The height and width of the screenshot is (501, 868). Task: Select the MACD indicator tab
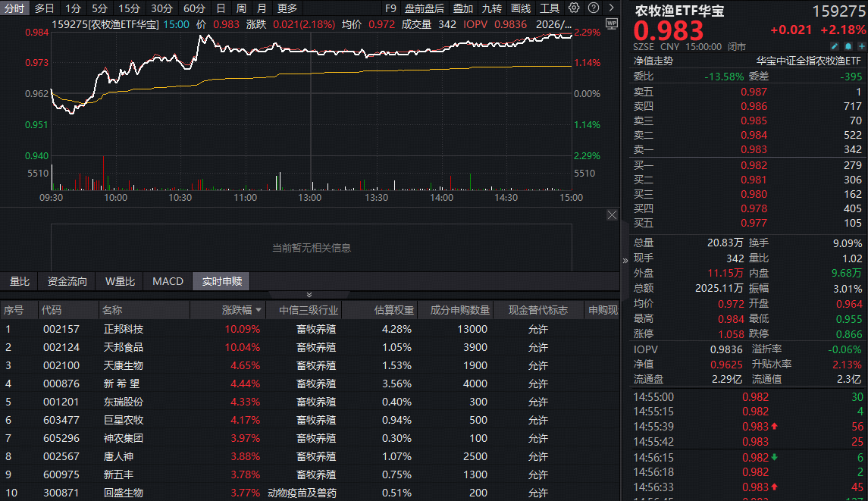coord(168,281)
